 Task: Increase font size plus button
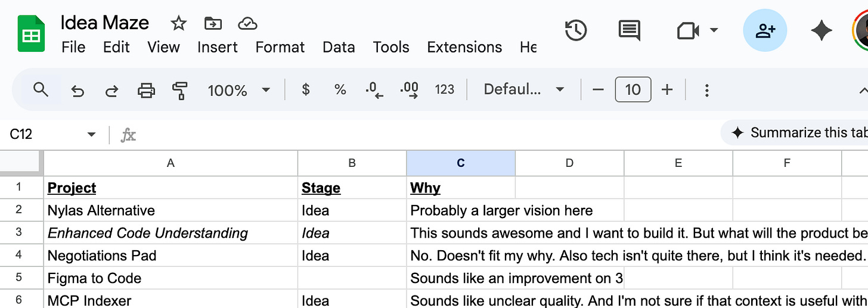[667, 90]
